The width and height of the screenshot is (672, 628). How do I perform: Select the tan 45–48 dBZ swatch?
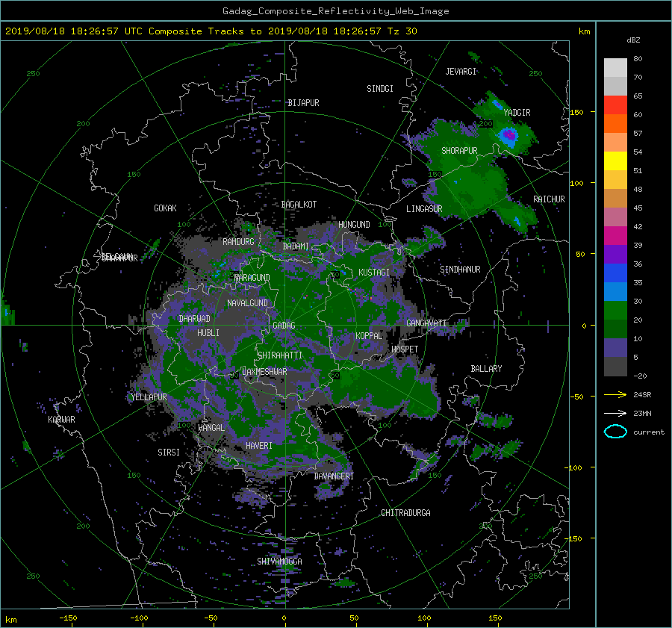pos(615,199)
